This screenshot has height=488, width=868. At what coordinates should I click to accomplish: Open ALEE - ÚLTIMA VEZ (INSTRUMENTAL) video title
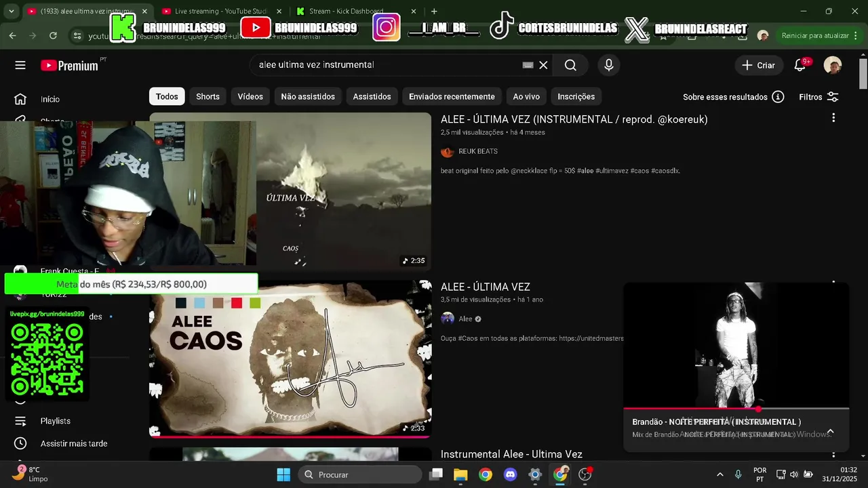(x=574, y=119)
